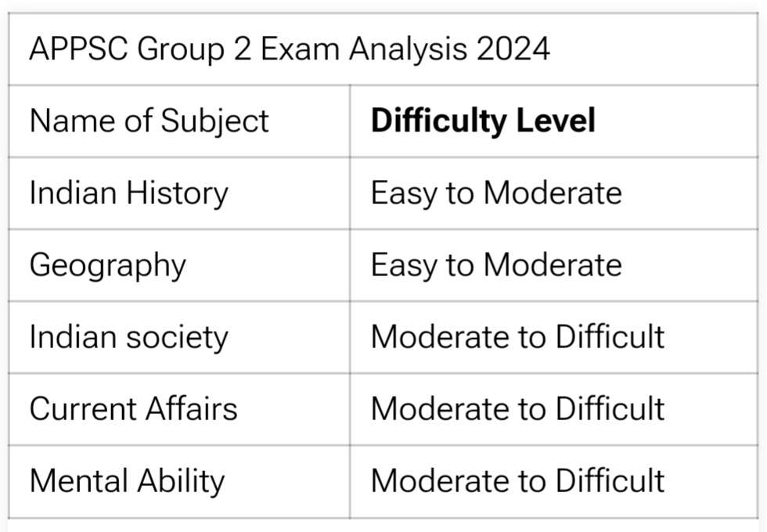Click the bold Difficulty Level header
Screen dimensions: 767x532
[483, 121]
